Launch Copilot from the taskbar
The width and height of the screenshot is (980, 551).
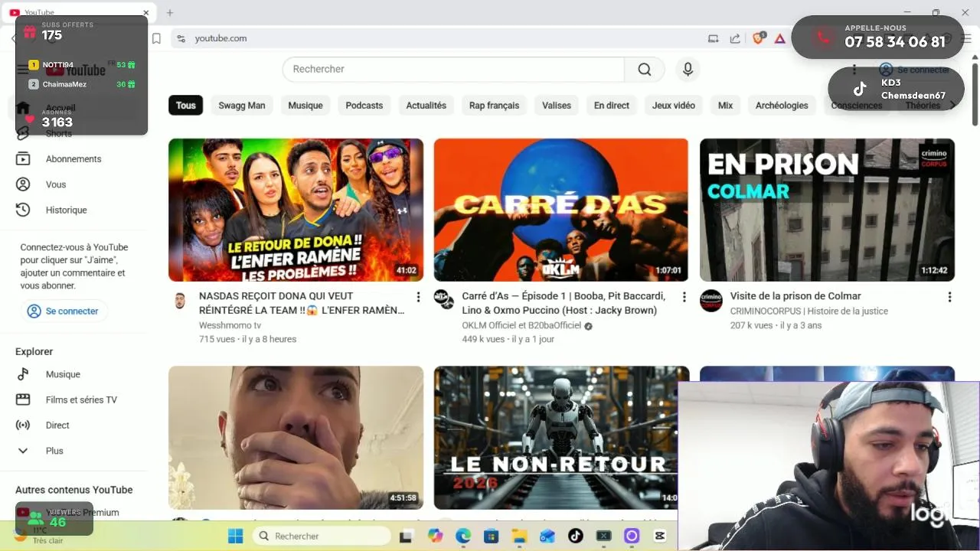[x=435, y=536]
